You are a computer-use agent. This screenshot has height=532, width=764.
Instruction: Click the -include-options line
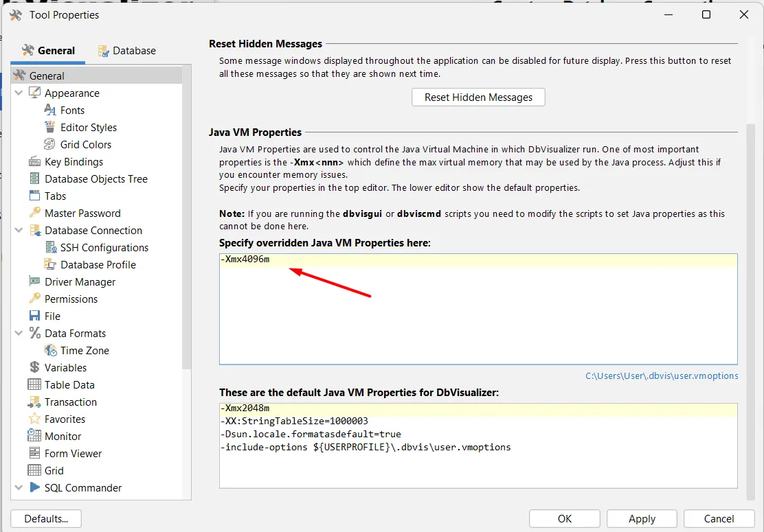tap(366, 448)
